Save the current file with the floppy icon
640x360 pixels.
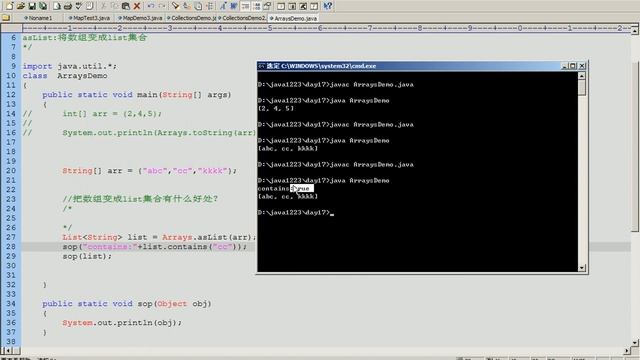click(32, 6)
